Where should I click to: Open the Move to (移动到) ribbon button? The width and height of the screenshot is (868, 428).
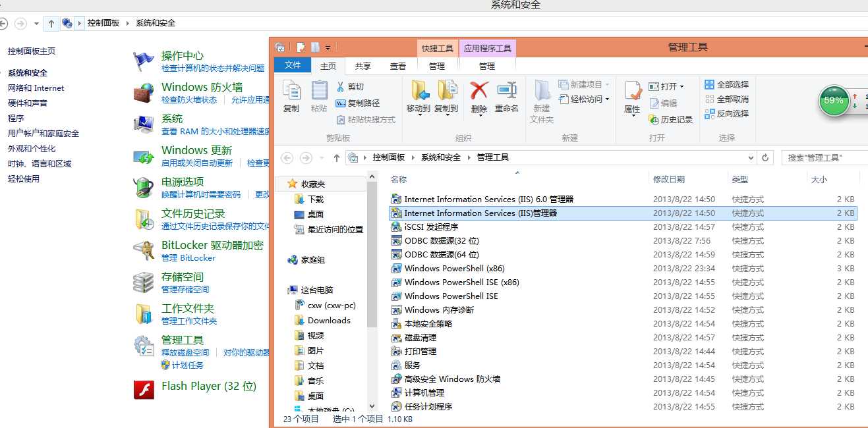pos(419,97)
